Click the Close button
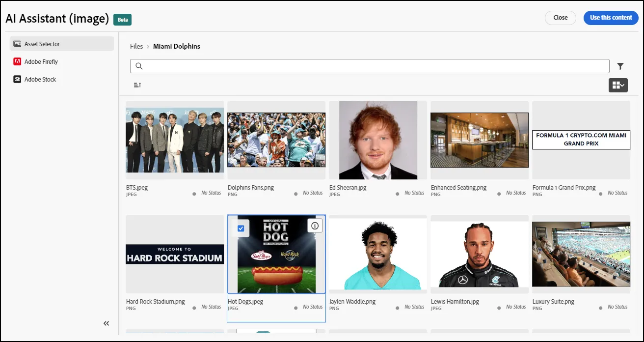Viewport: 644px width, 342px height. tap(561, 18)
